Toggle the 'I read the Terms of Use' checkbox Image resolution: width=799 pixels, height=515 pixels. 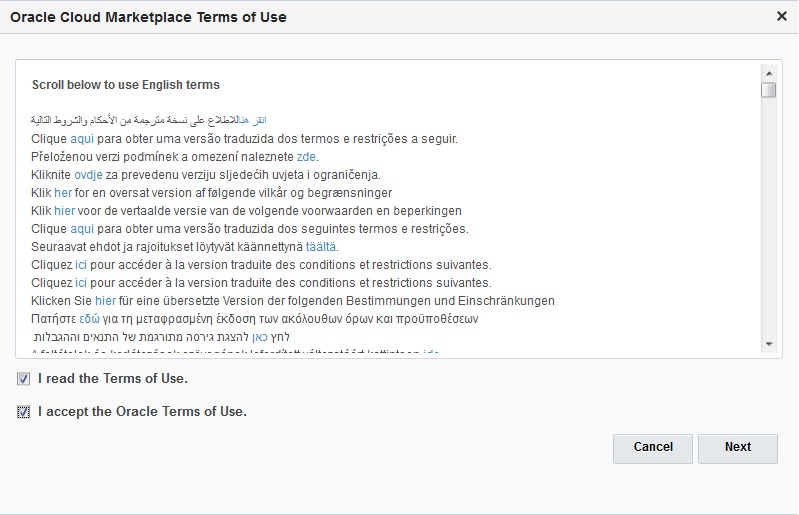[23, 379]
